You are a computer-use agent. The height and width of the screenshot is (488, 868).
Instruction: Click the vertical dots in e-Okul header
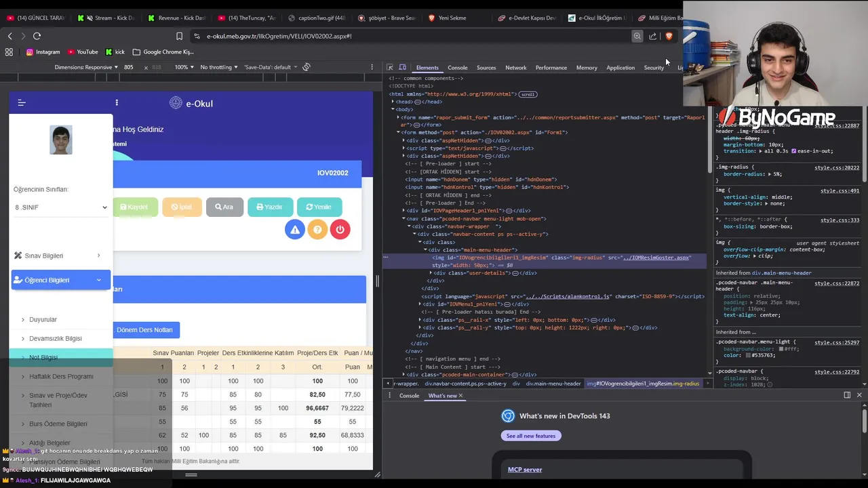point(117,102)
